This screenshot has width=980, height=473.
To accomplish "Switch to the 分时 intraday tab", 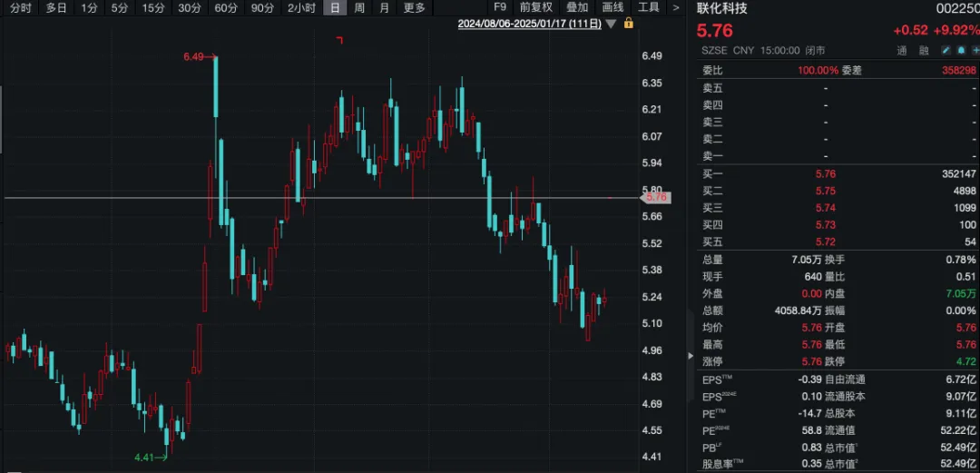I will point(20,7).
